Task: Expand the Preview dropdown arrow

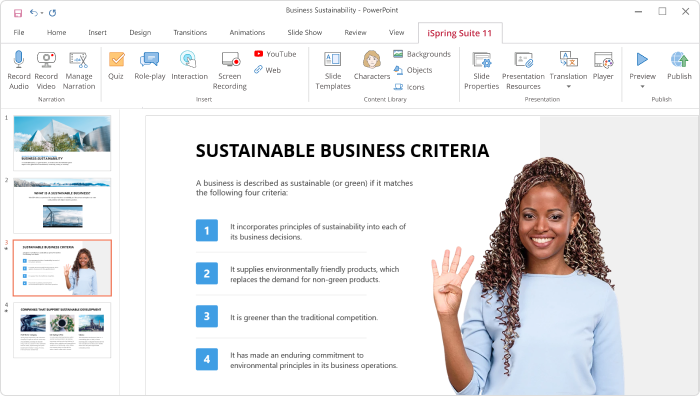Action: tap(642, 87)
